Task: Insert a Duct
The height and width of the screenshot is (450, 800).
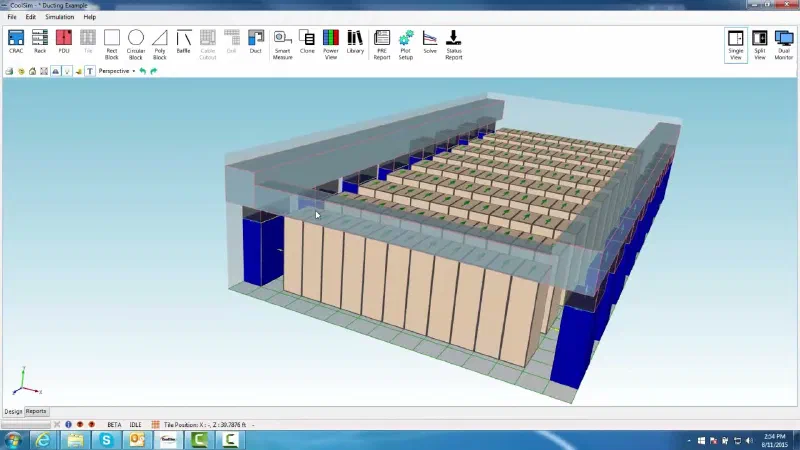Action: click(256, 41)
